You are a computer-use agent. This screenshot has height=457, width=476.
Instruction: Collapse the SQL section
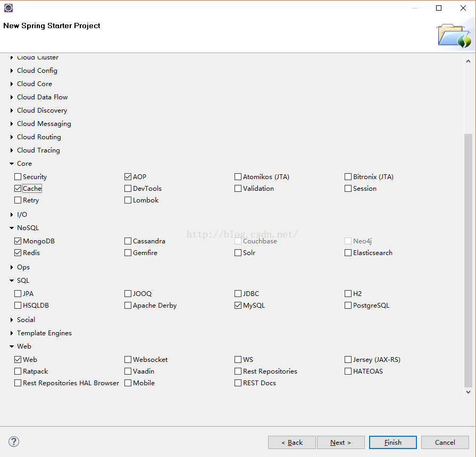(x=12, y=281)
